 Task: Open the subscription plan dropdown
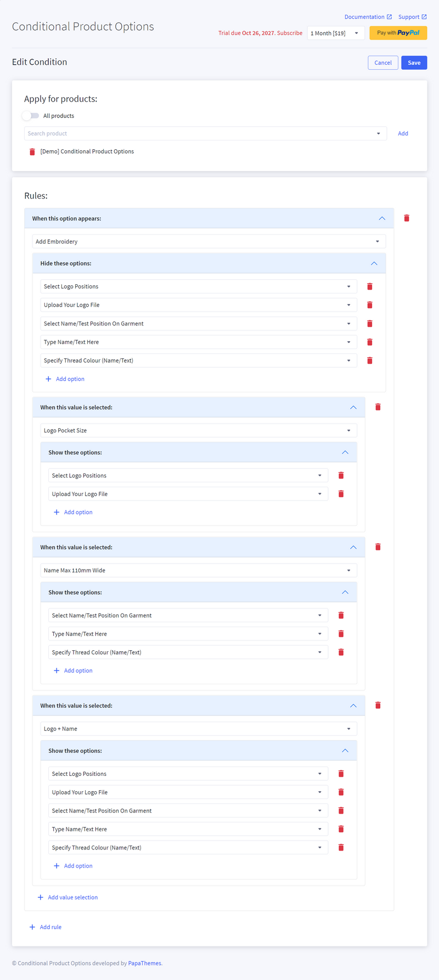pyautogui.click(x=335, y=33)
